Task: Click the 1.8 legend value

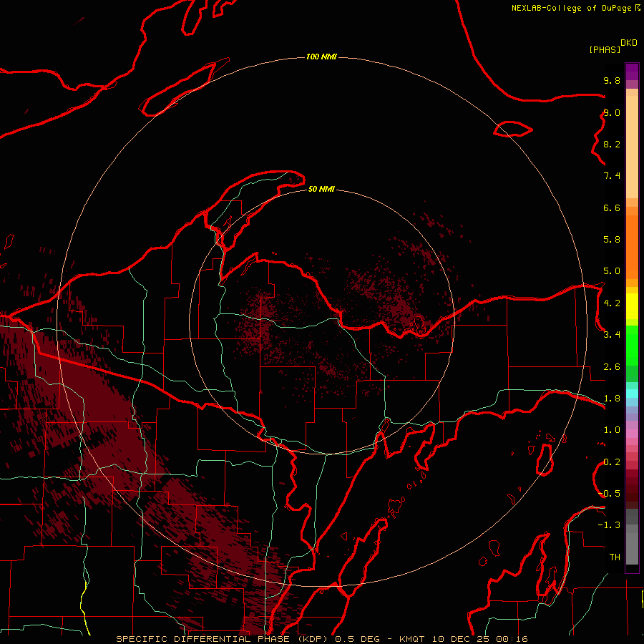Action: (612, 399)
